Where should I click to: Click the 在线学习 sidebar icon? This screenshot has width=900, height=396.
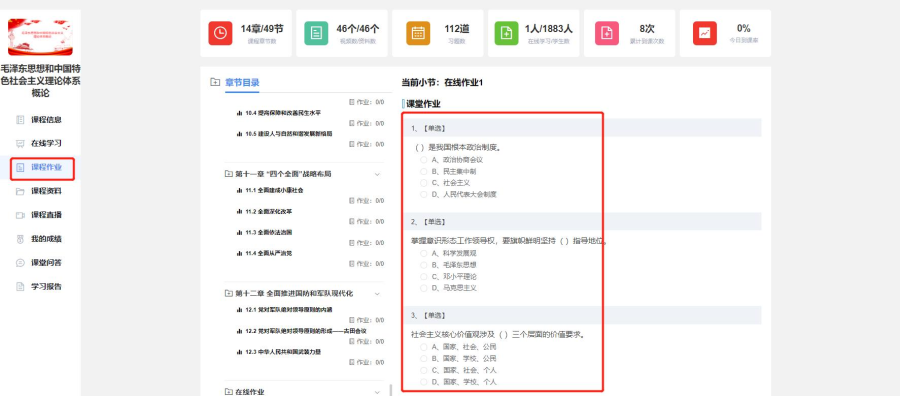coord(20,143)
